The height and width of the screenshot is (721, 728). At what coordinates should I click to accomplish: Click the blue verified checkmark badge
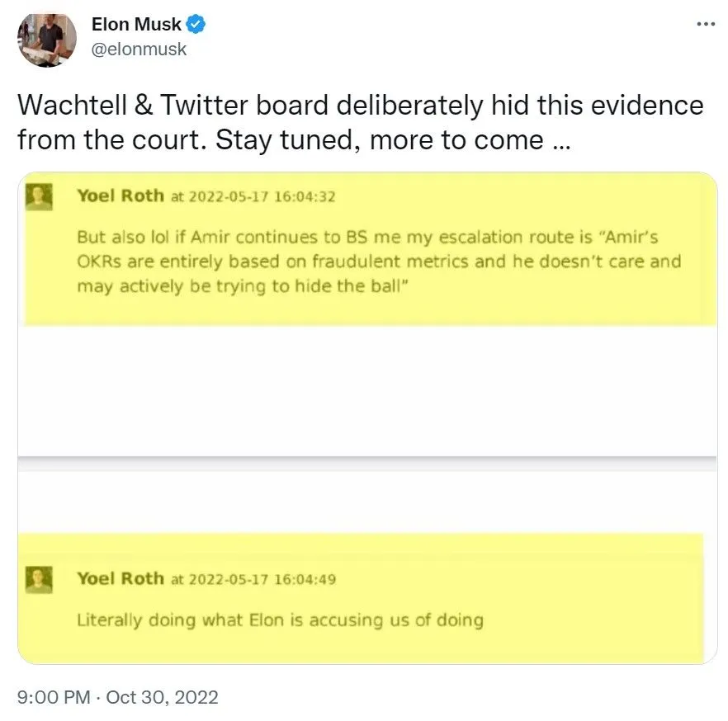point(196,24)
